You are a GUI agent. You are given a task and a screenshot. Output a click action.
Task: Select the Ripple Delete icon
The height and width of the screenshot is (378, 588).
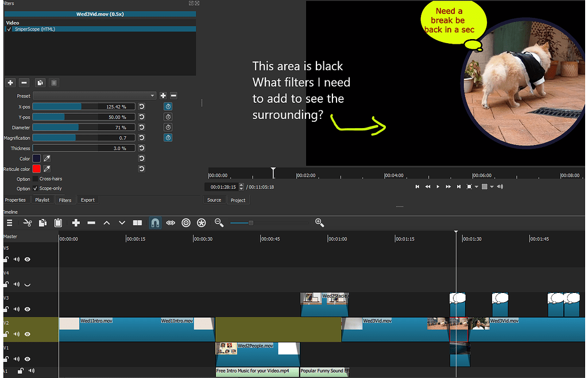pos(91,223)
